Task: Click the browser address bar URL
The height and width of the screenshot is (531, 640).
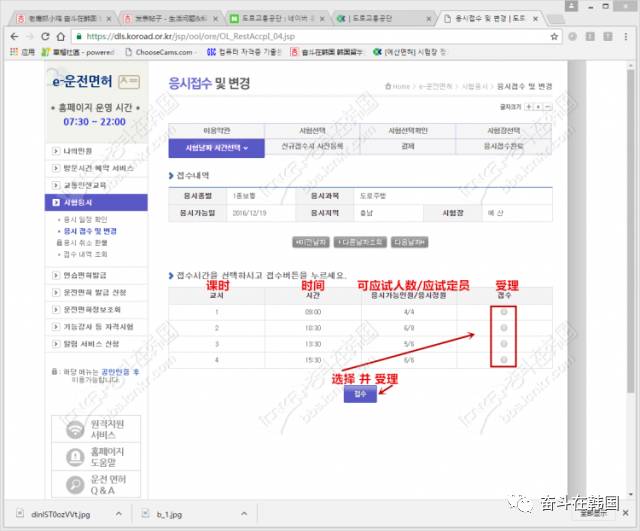Action: (x=191, y=37)
